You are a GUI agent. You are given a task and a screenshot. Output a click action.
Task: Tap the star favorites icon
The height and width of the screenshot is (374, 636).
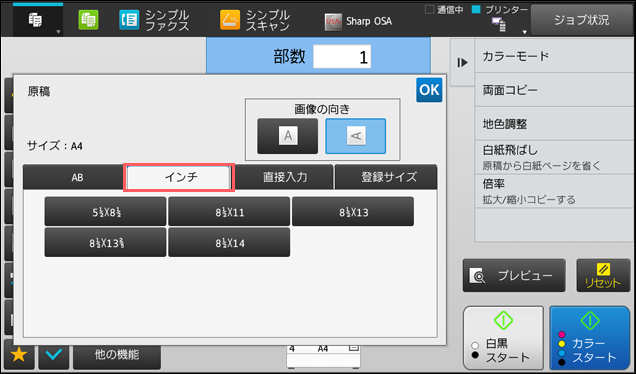19,355
